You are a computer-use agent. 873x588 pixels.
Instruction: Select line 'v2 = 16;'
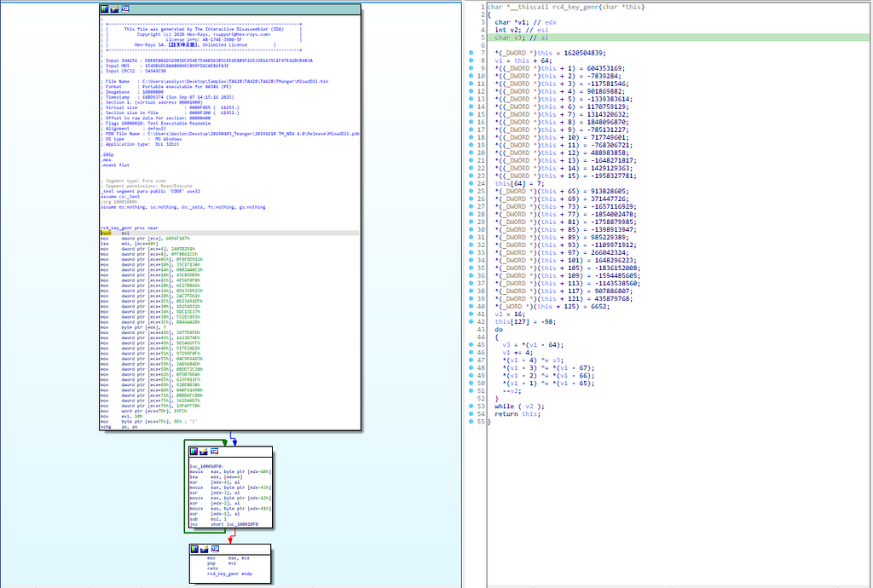(x=510, y=314)
